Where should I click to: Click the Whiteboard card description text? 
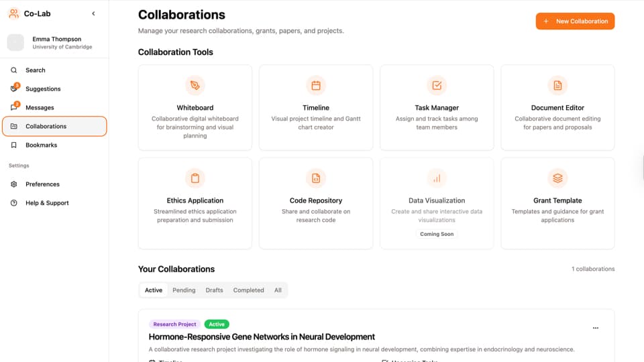click(x=195, y=127)
